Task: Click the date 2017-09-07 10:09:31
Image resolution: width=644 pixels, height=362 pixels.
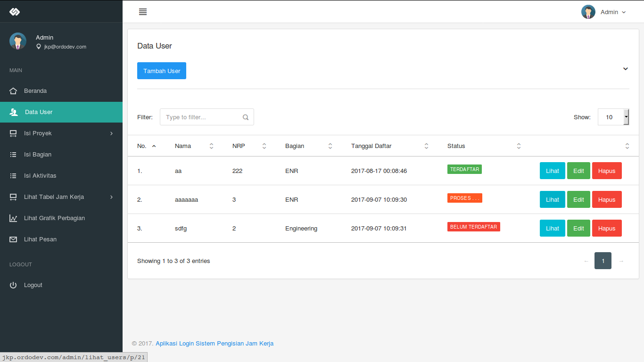Action: (x=379, y=229)
